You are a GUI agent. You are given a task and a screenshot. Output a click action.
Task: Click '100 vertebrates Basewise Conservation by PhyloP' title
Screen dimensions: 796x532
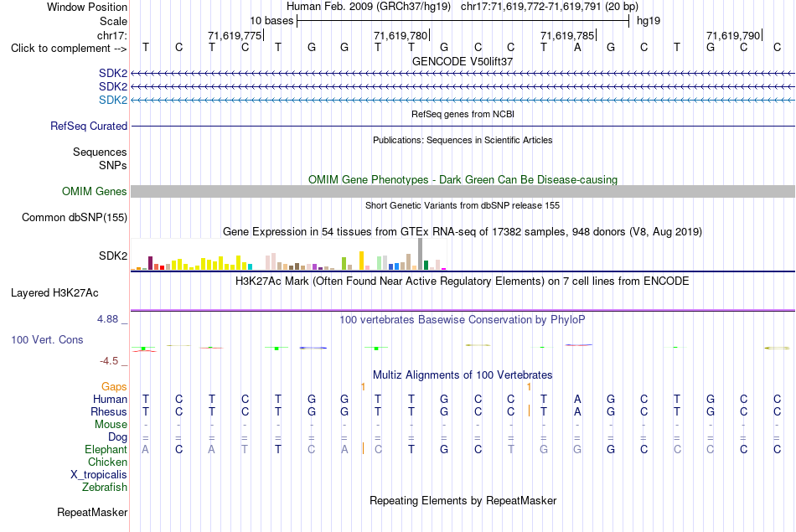tap(463, 320)
